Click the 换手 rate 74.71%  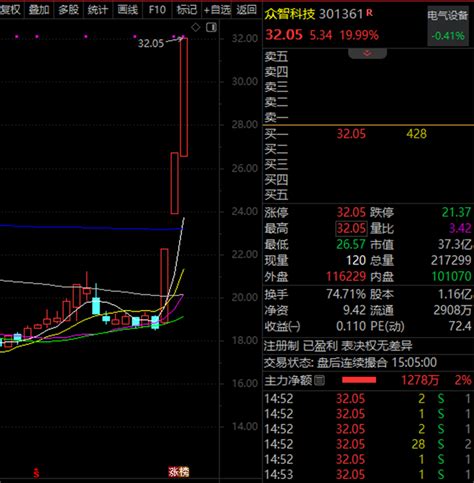coord(346,294)
